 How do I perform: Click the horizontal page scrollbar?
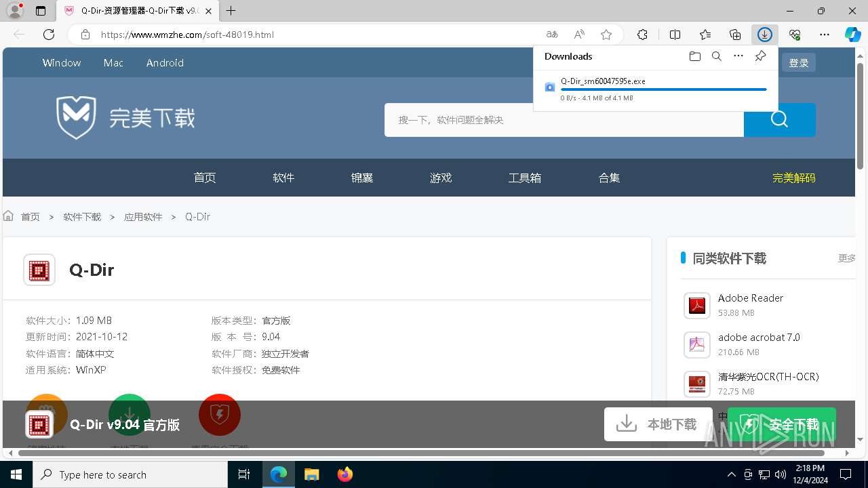420,453
